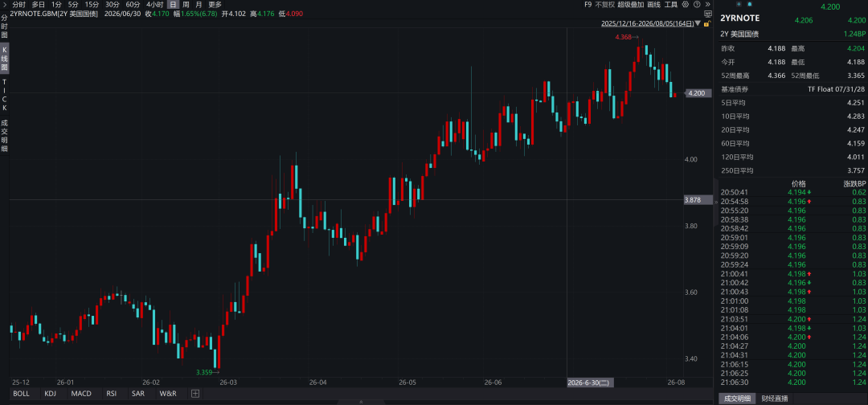The width and height of the screenshot is (868, 405).
Task: Click the 画线 drawing tools button
Action: pos(653,5)
